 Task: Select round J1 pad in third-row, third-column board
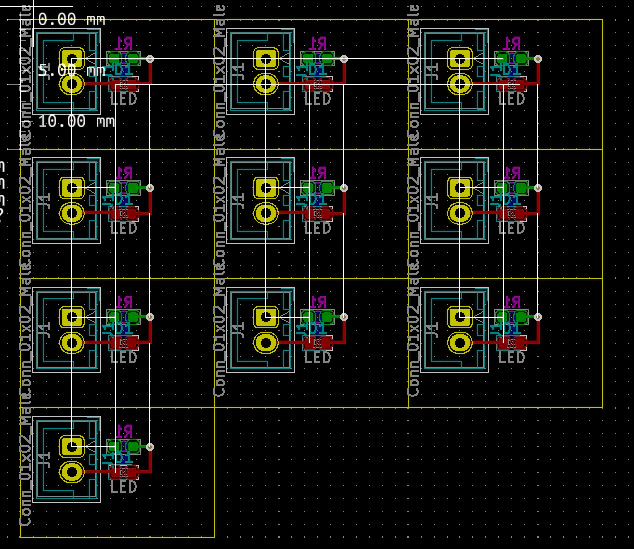click(460, 343)
